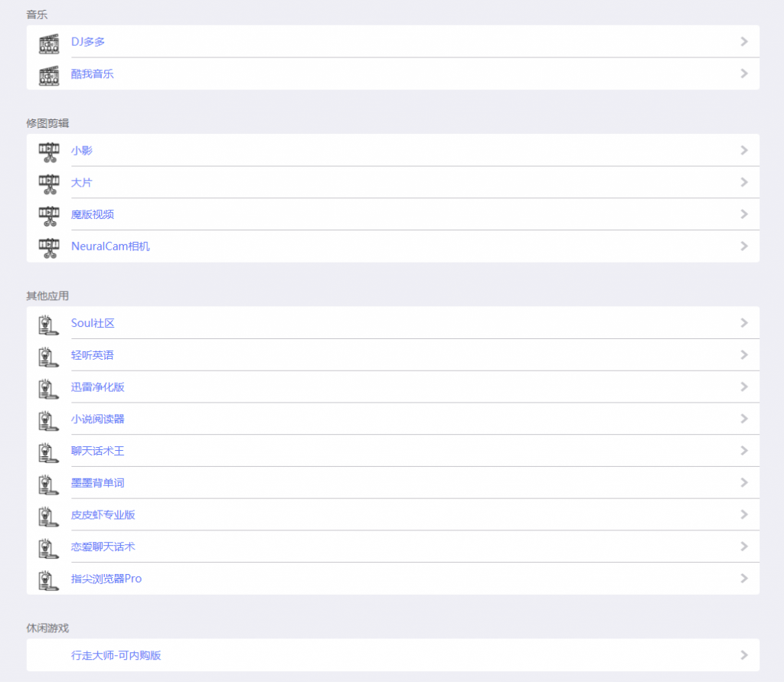Click the chevron arrow on 小说阅读器 row
Screen dimensions: 784x682
click(744, 419)
